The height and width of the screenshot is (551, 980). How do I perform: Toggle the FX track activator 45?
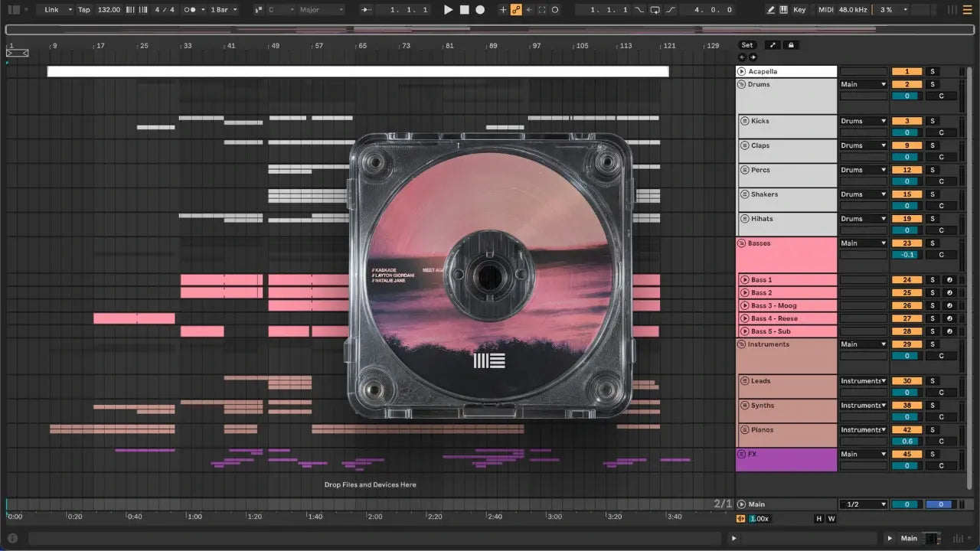(906, 454)
